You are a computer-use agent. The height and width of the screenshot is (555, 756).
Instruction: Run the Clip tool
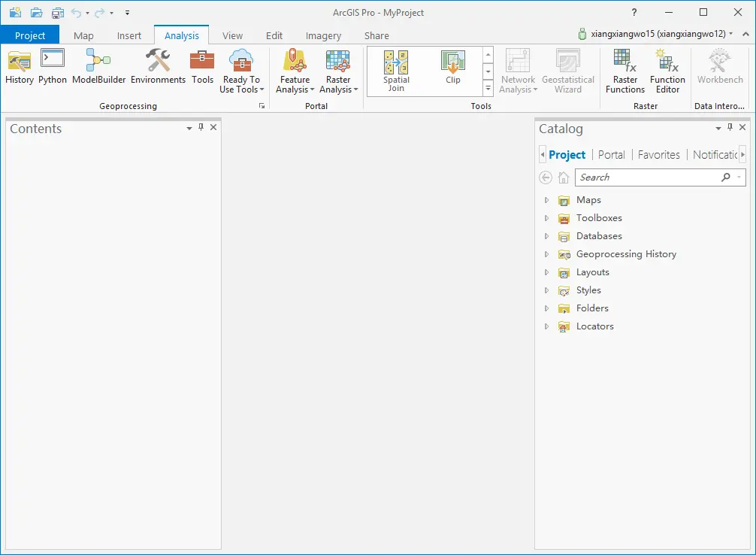pos(452,68)
